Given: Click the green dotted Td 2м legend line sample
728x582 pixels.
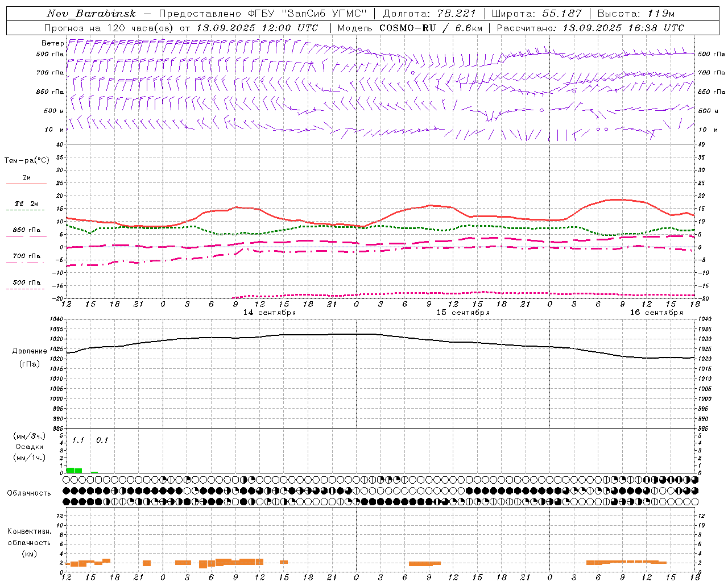Looking at the screenshot, I should (26, 210).
